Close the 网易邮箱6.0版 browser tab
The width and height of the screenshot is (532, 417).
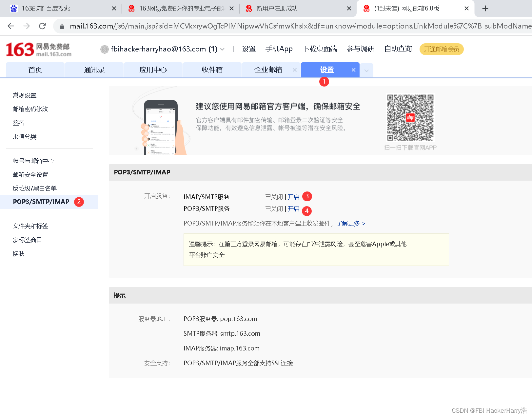pyautogui.click(x=466, y=9)
